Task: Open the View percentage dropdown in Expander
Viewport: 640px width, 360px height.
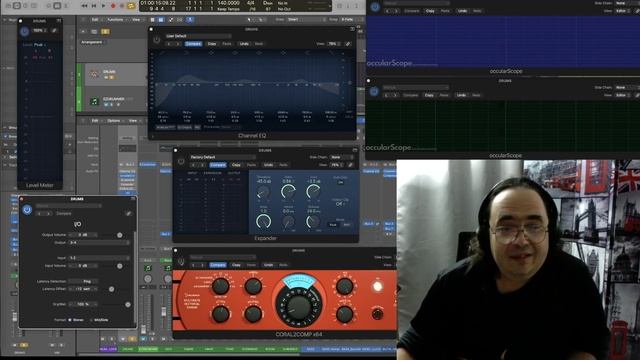Action: [336, 165]
